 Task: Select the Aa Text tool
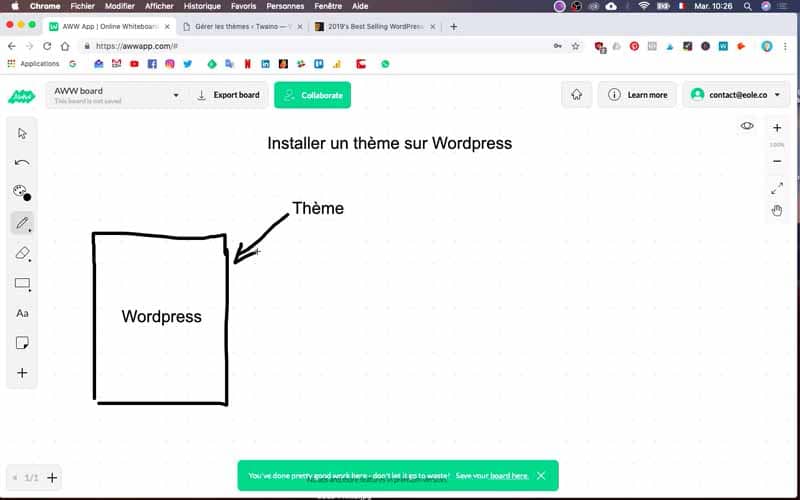point(22,313)
